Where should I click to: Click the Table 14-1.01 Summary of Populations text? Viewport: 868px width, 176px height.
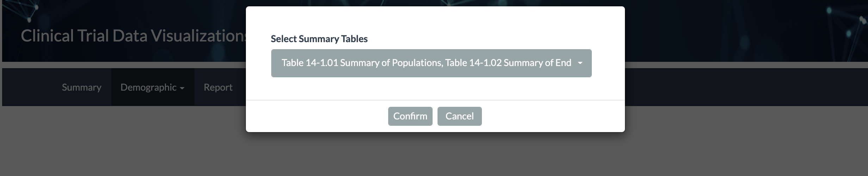[x=361, y=63]
